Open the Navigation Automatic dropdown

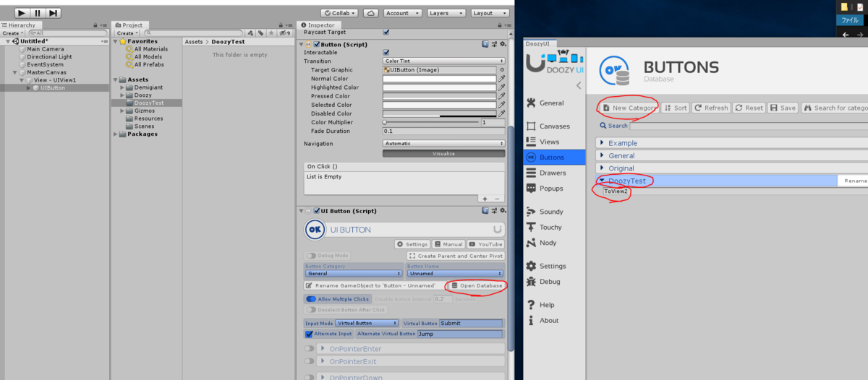click(443, 144)
